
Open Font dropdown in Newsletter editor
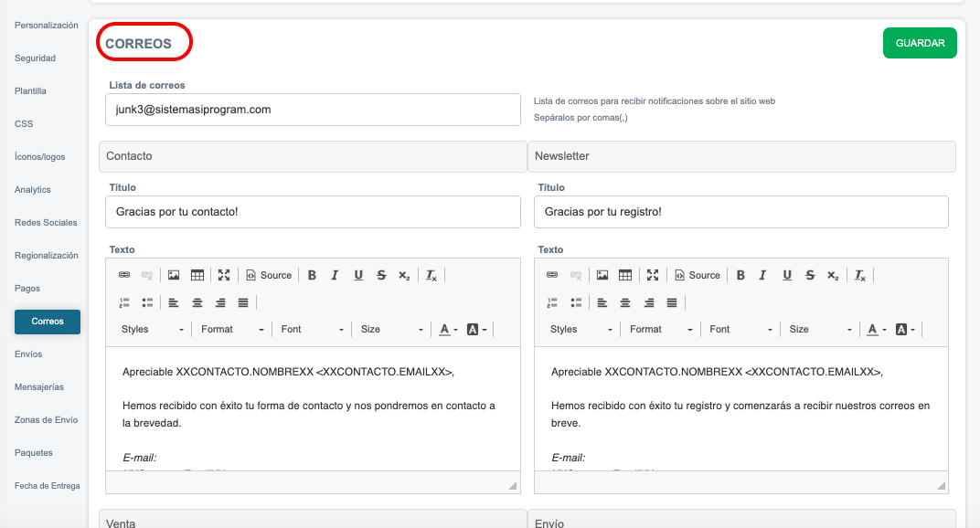(740, 329)
